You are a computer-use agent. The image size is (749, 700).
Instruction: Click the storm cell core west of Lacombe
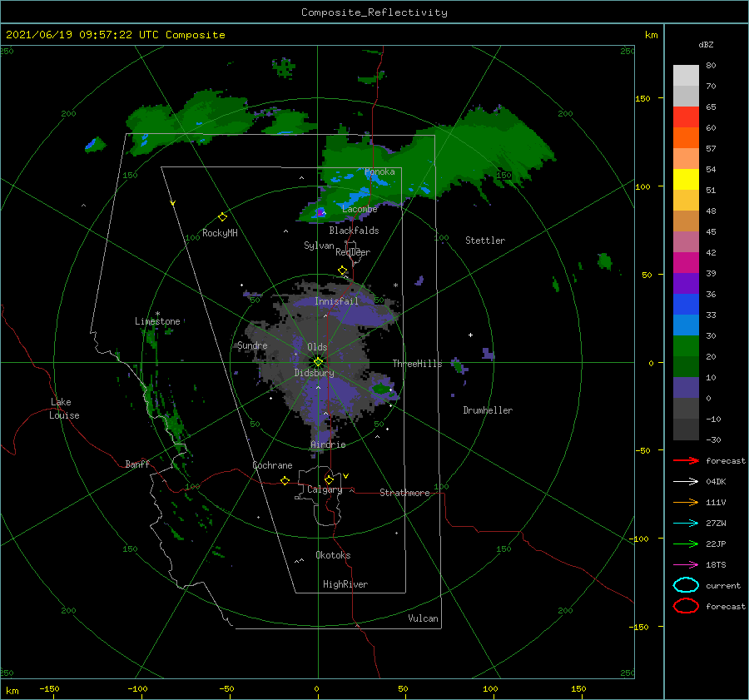click(320, 212)
